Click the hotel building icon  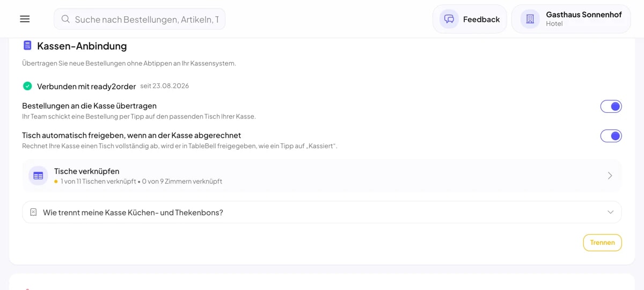530,19
